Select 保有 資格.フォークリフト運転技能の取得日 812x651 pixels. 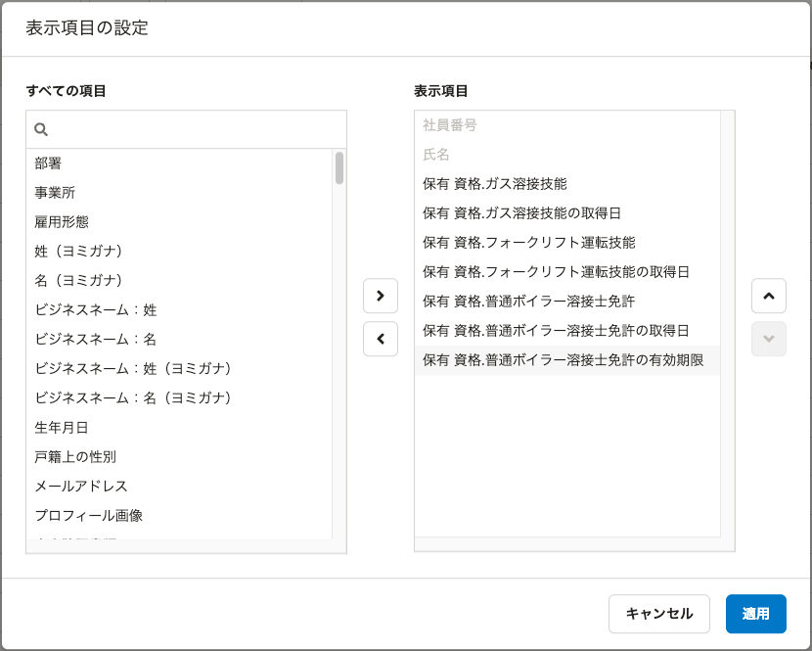click(556, 272)
